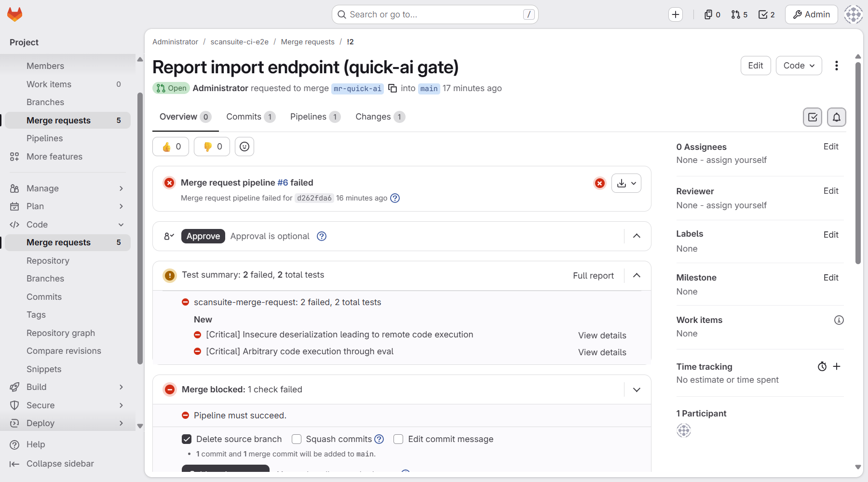Collapse the test summary section

[637, 275]
